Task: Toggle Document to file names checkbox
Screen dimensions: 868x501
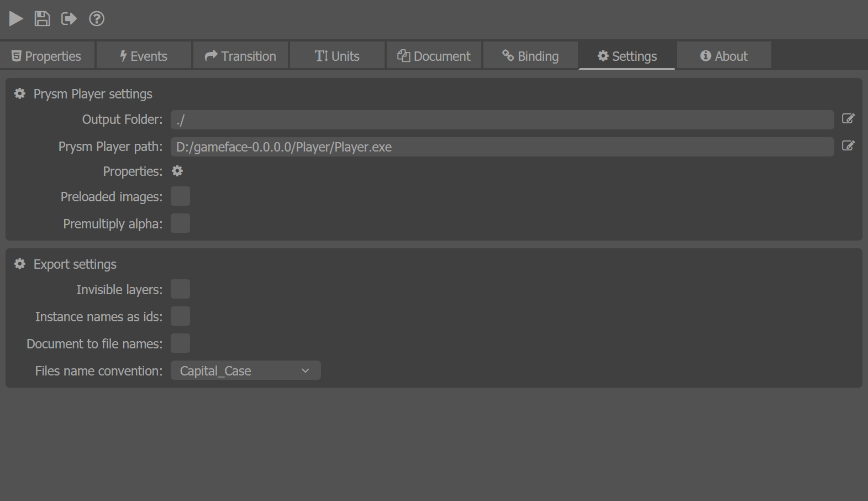Action: tap(180, 343)
